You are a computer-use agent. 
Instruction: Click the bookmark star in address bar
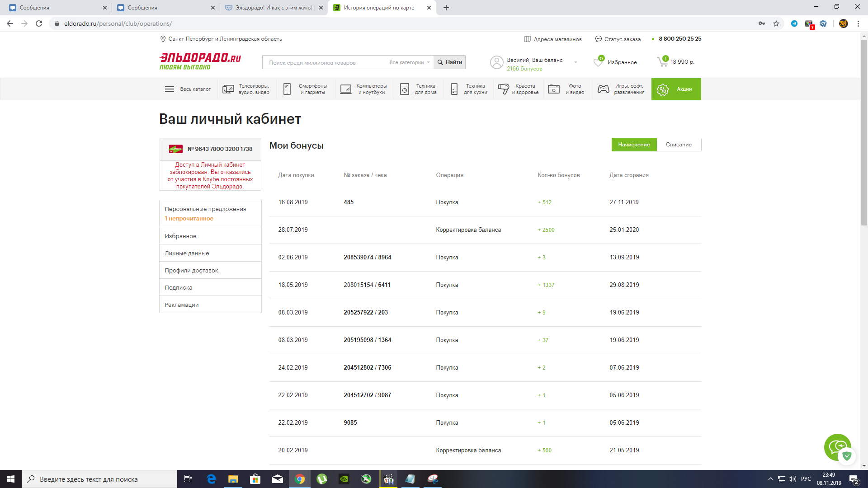point(776,23)
